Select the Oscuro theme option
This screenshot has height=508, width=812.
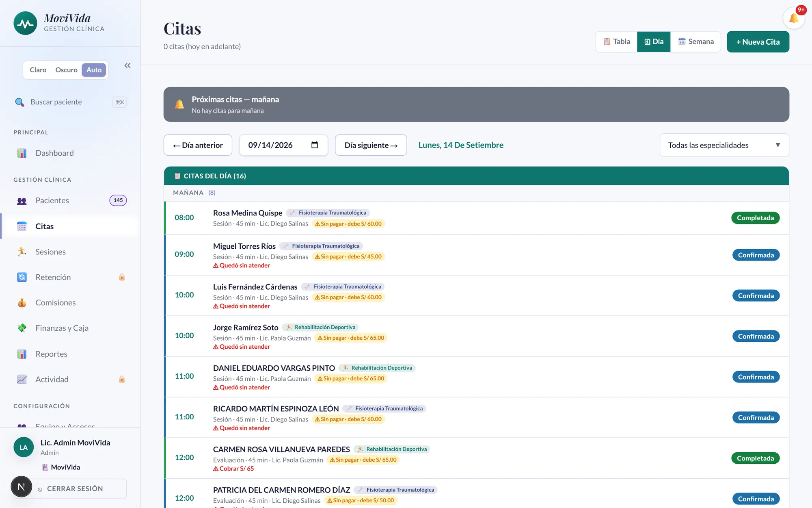pos(66,70)
